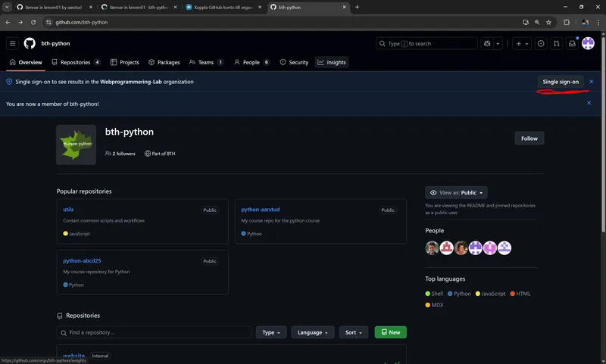Focus the 'Type / to search' field
The image size is (606, 364).
tap(426, 44)
